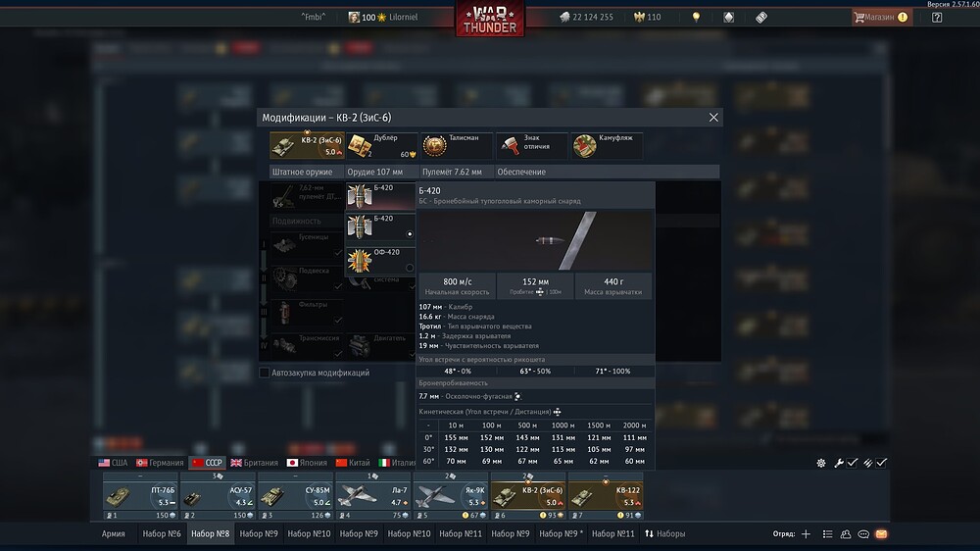
Task: Close the Модификации window
Action: (x=713, y=118)
